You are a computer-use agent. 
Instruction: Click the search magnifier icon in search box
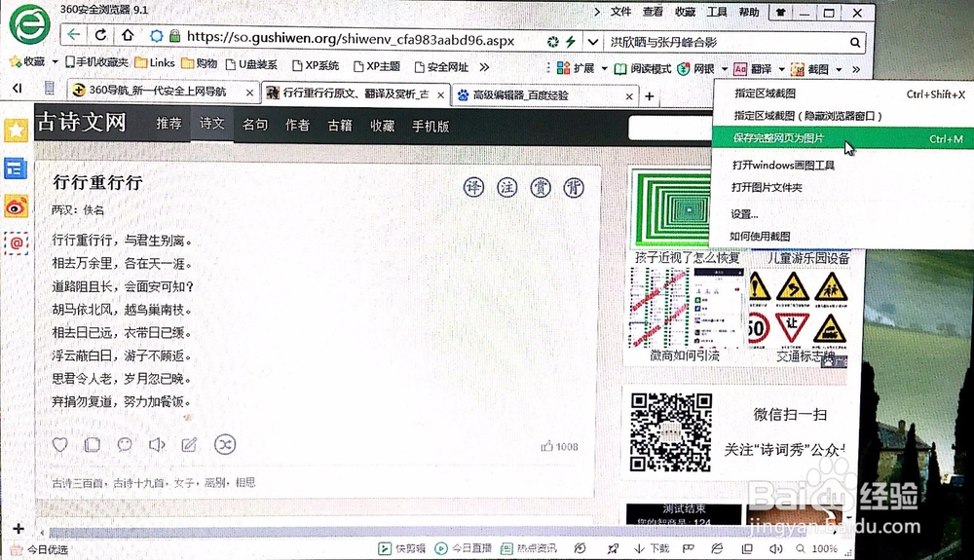coord(855,42)
